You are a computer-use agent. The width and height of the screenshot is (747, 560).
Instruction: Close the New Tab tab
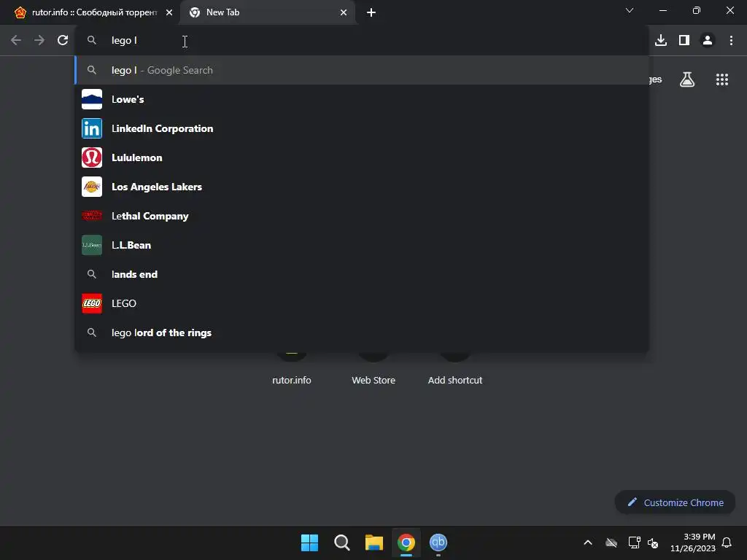pos(344,12)
